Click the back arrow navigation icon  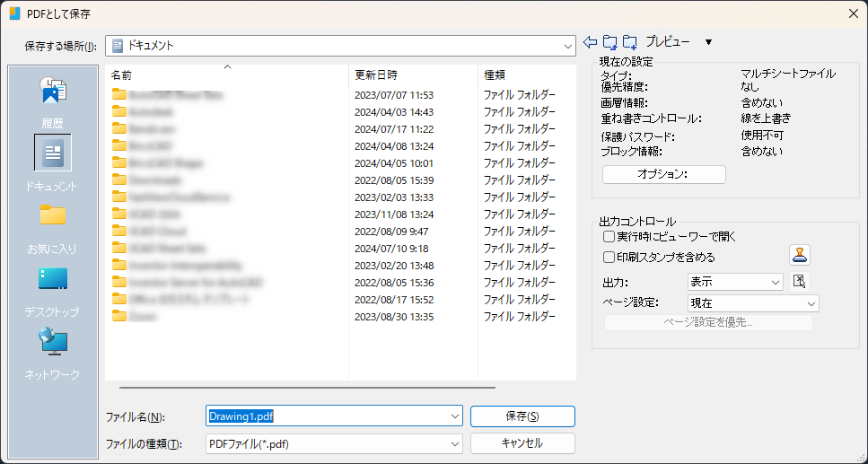tap(590, 42)
